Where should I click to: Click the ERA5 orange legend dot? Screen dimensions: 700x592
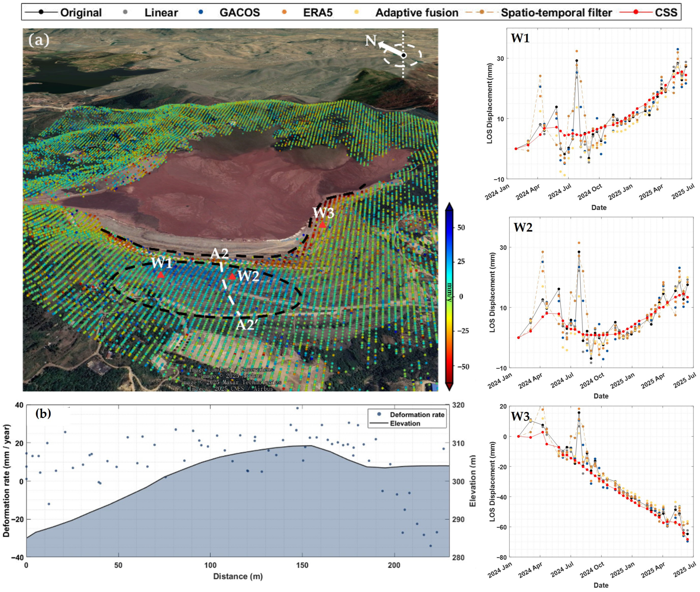click(284, 12)
